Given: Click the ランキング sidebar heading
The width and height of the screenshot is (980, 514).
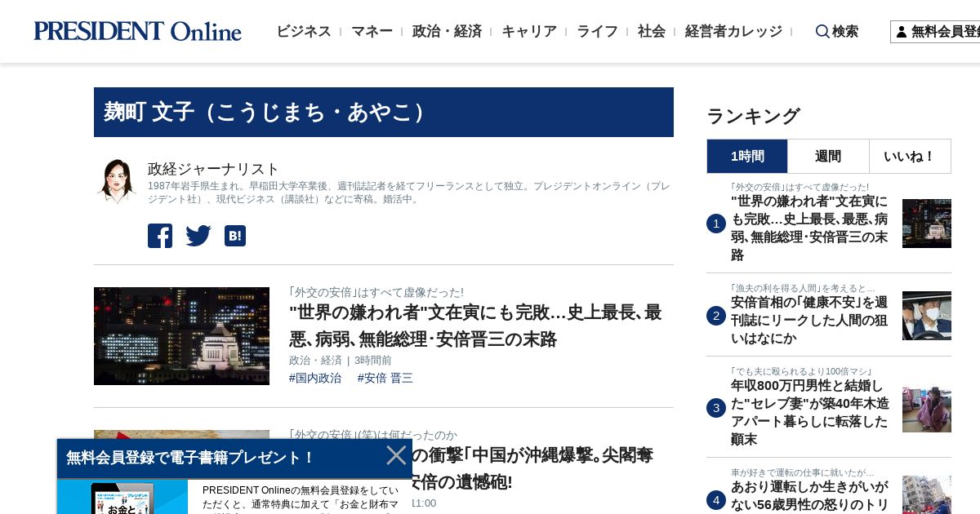Looking at the screenshot, I should (x=753, y=116).
